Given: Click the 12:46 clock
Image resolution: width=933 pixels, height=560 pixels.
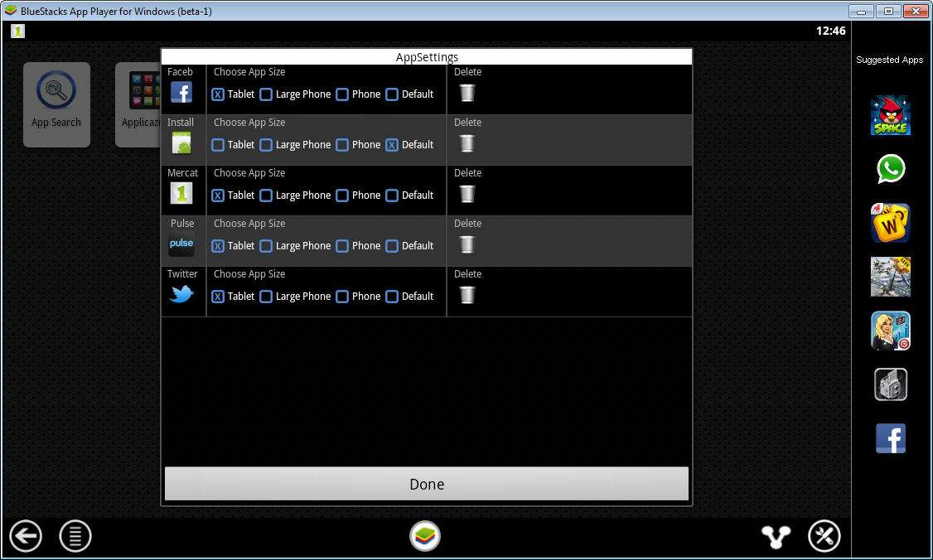Looking at the screenshot, I should coord(830,31).
